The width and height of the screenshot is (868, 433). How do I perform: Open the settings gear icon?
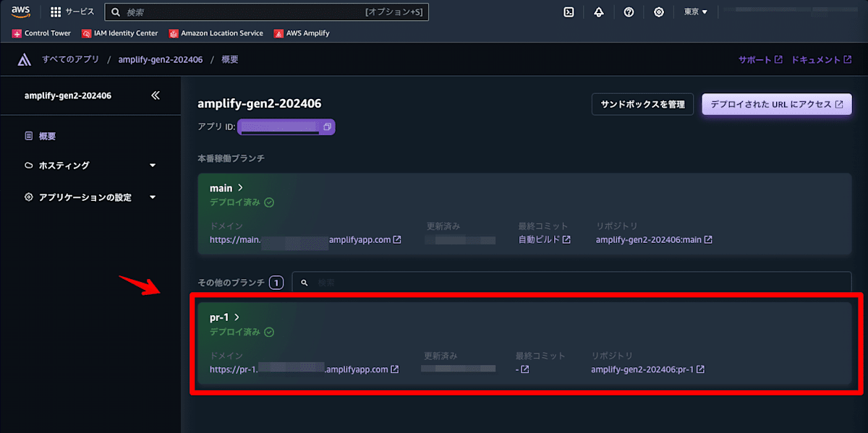point(658,12)
